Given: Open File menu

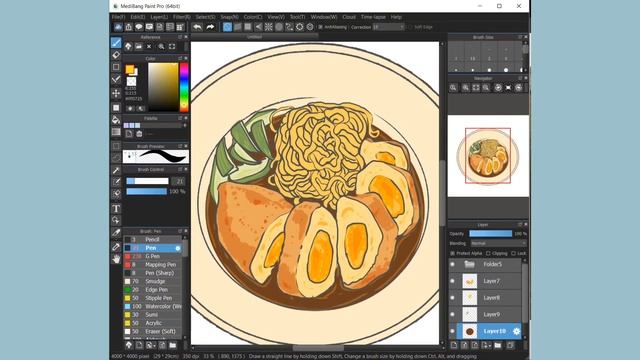Looking at the screenshot, I should (x=118, y=17).
